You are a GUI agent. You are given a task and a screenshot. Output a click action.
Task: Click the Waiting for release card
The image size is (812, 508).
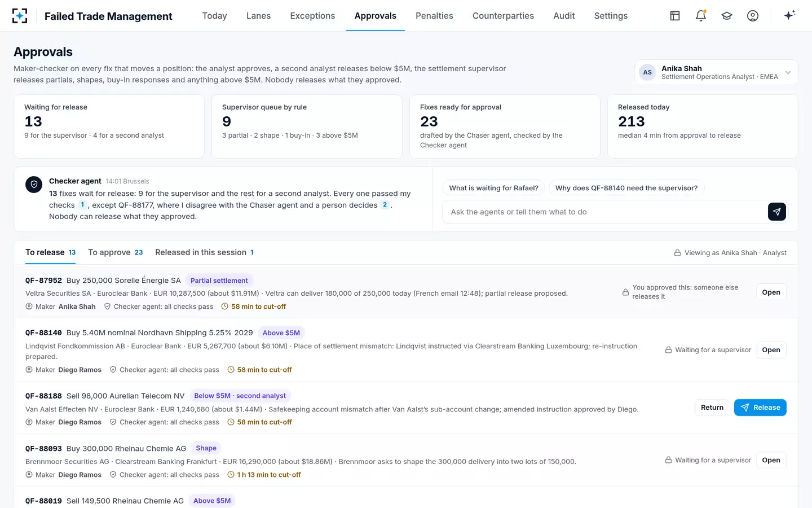tap(109, 126)
